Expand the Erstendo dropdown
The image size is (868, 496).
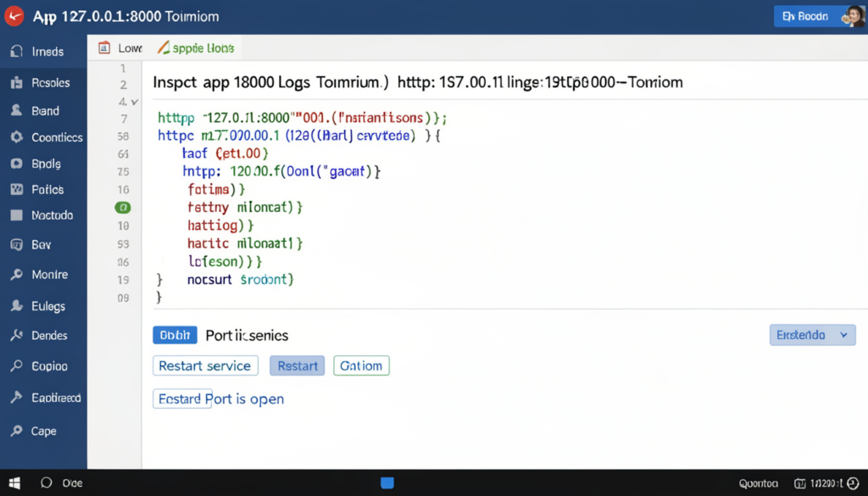tap(812, 335)
